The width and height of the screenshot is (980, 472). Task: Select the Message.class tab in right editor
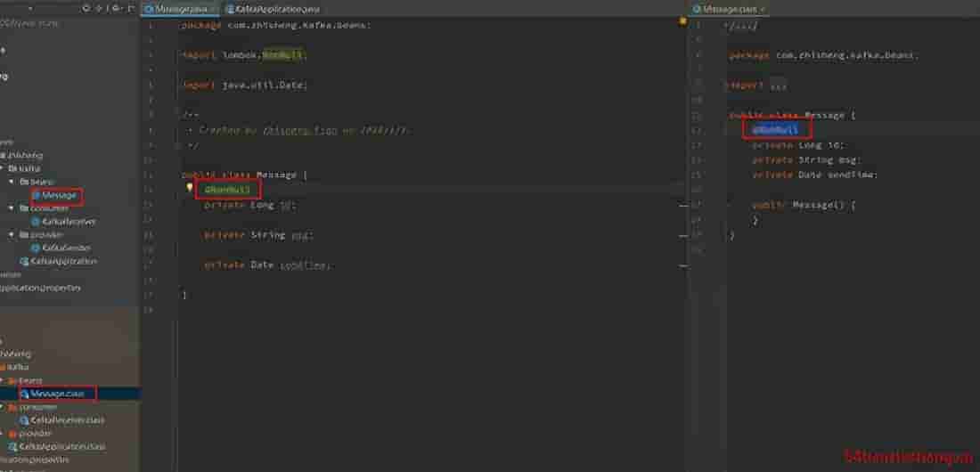(x=730, y=10)
